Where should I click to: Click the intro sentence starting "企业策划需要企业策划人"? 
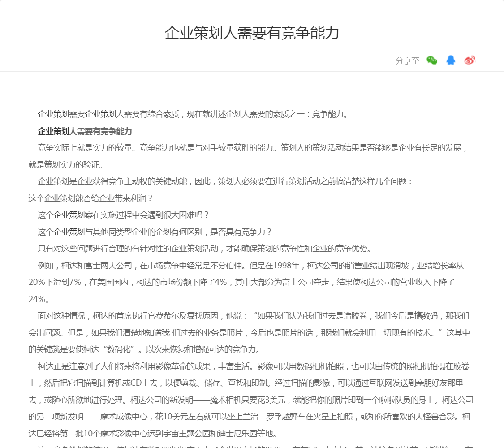(x=193, y=114)
